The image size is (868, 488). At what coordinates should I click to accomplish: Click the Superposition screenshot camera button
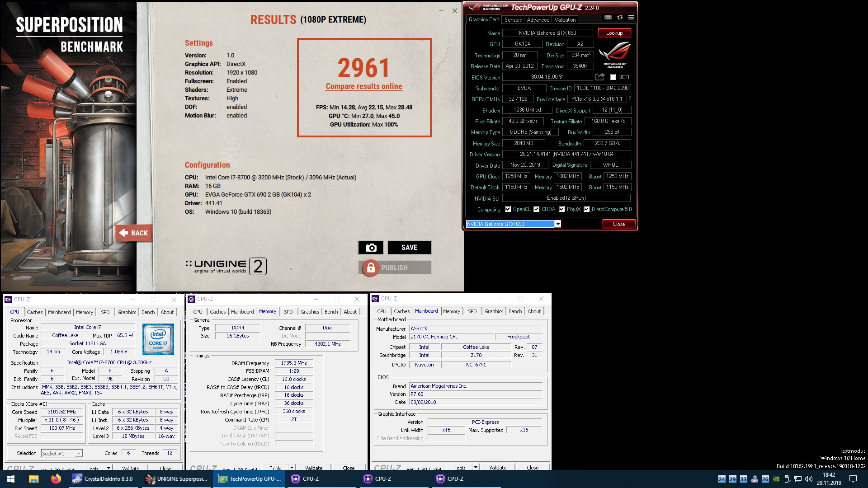[371, 248]
